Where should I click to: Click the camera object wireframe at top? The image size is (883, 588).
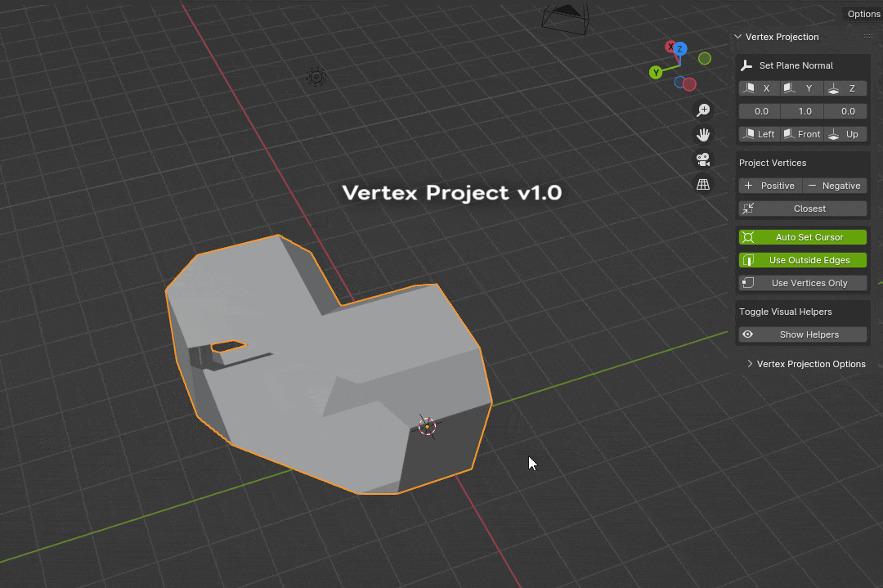pos(566,19)
